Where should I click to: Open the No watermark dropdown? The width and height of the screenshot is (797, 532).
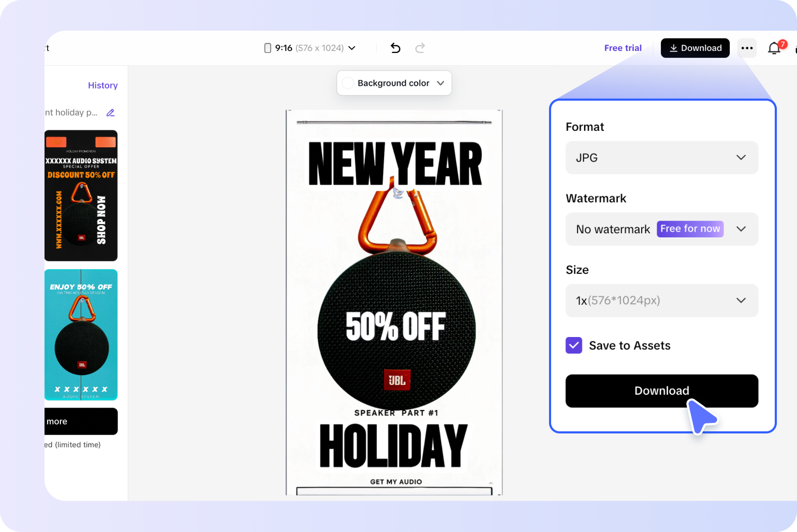point(662,229)
